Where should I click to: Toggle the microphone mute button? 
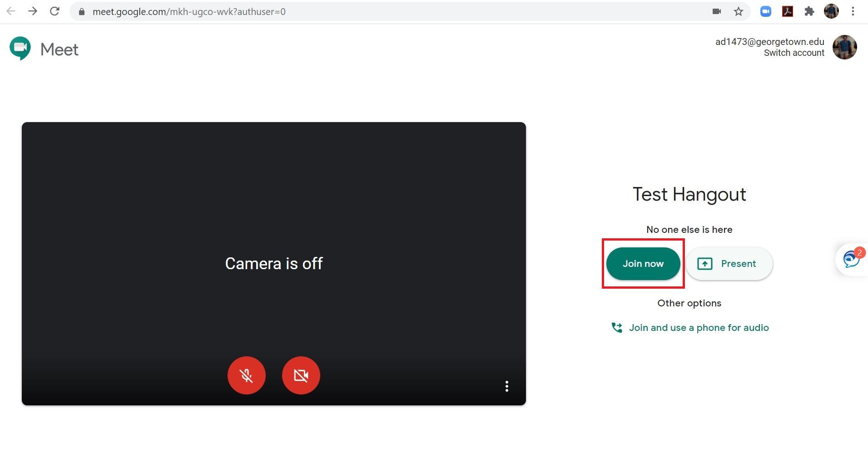tap(246, 375)
